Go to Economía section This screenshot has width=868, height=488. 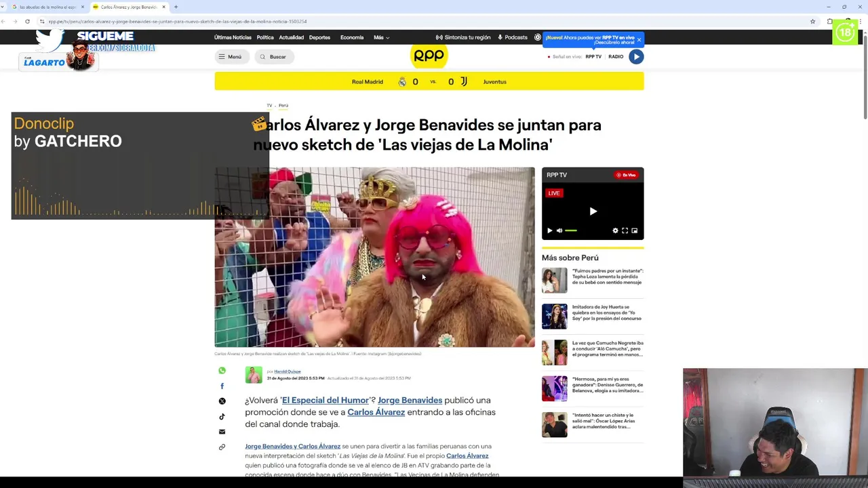(352, 37)
